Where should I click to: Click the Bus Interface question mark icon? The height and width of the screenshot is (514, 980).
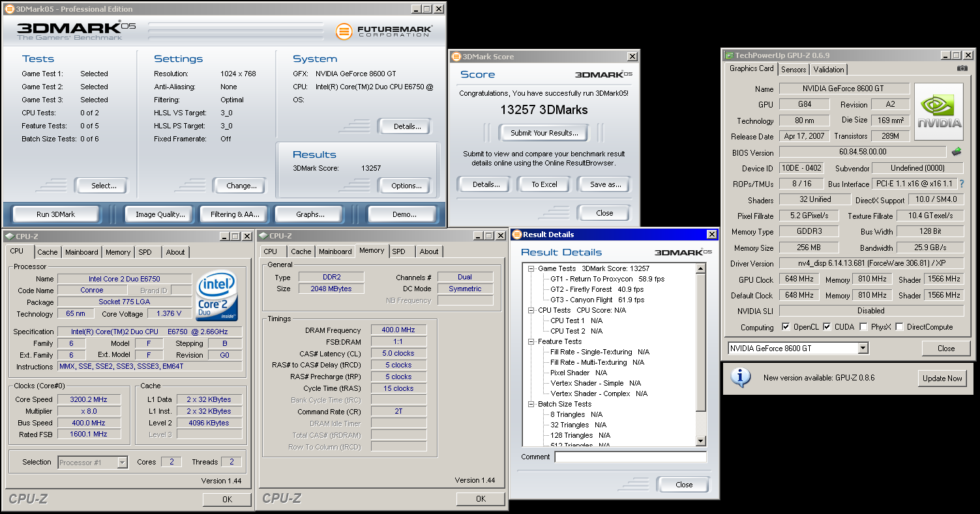[962, 184]
